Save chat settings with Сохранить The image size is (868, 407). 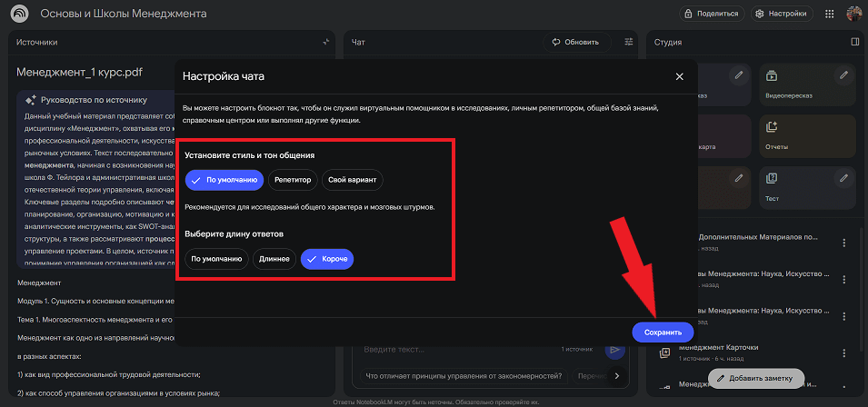pos(663,333)
